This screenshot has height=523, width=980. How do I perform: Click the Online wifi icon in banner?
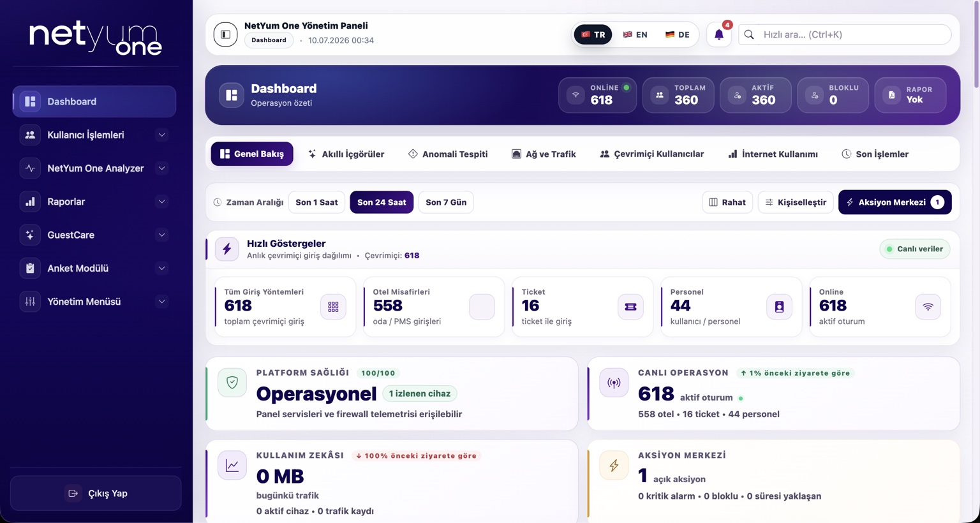[x=575, y=95]
